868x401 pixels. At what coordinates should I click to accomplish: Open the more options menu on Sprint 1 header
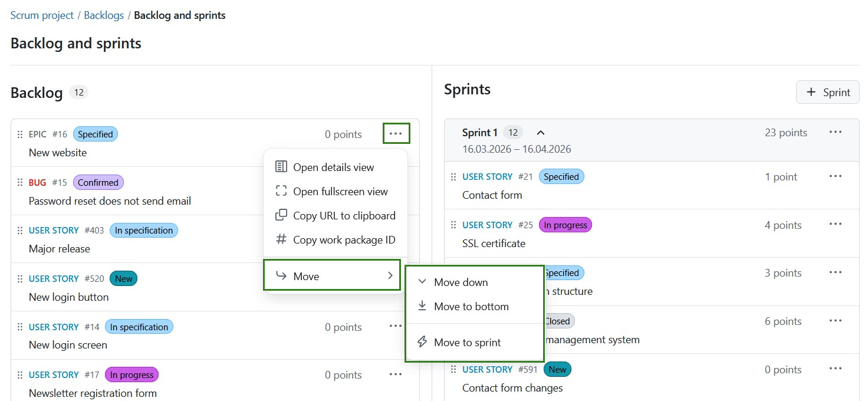(836, 132)
